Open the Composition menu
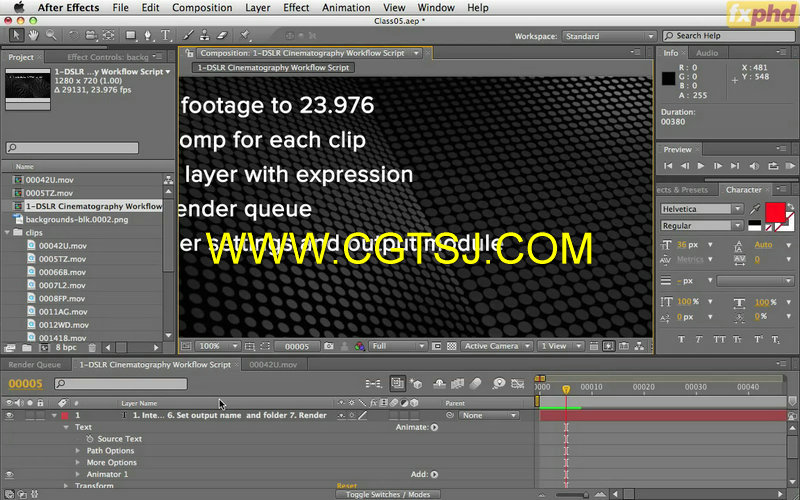Viewport: 800px width, 500px height. (x=202, y=8)
